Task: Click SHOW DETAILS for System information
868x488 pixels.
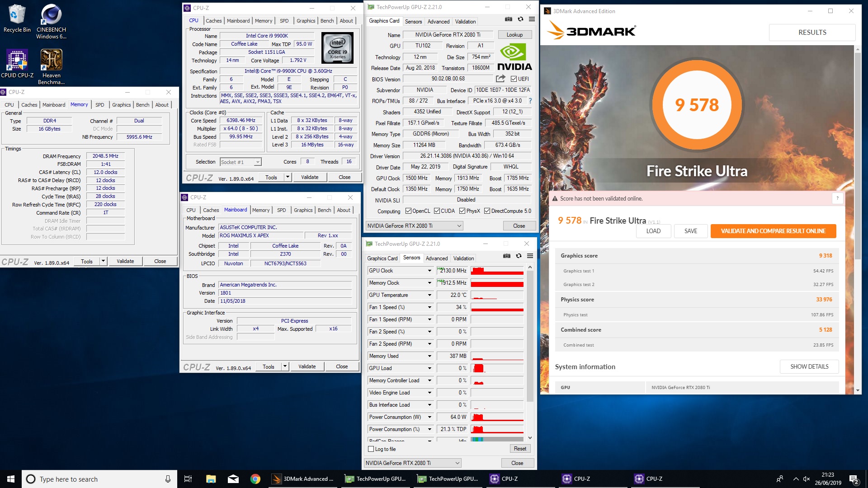Action: coord(809,366)
